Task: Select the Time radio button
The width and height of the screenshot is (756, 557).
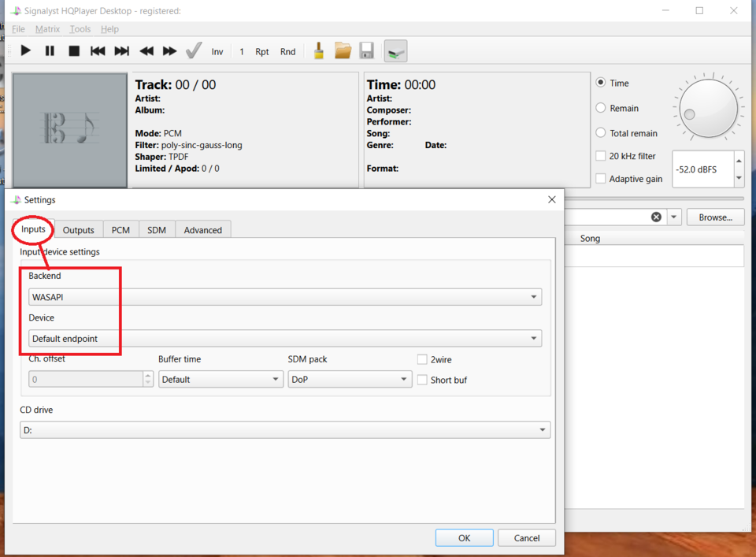Action: pyautogui.click(x=601, y=83)
